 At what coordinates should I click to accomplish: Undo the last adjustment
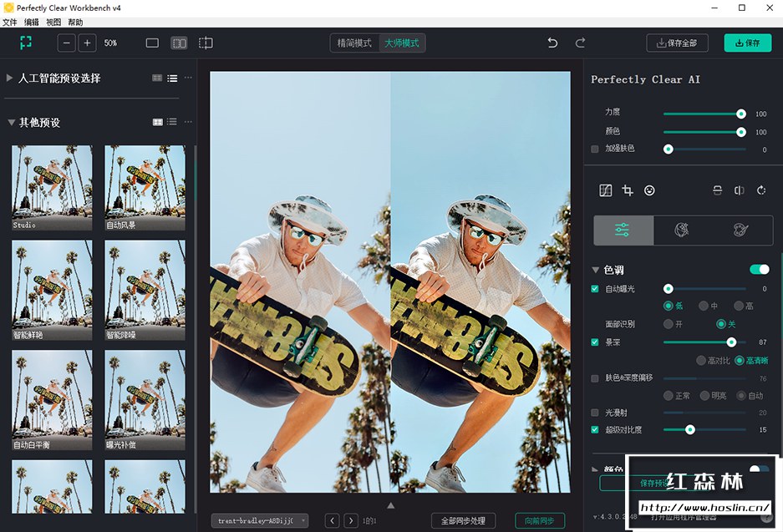coord(552,43)
